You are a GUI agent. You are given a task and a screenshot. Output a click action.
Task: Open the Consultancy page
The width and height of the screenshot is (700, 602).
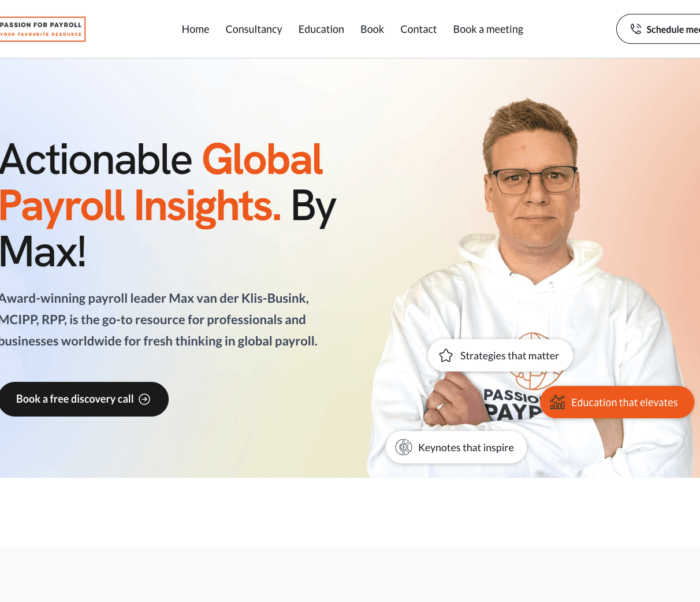(254, 29)
